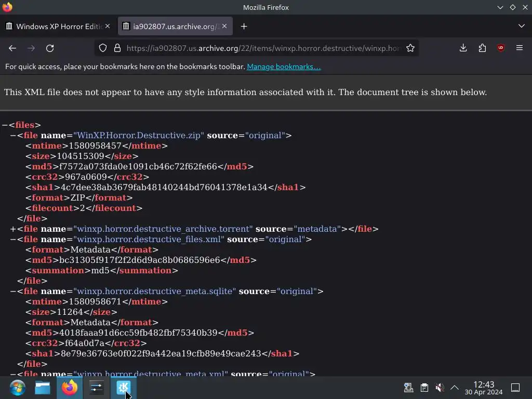Collapse the destructive_meta.sqlite file node
Screen dimensions: 532x399
click(x=13, y=291)
